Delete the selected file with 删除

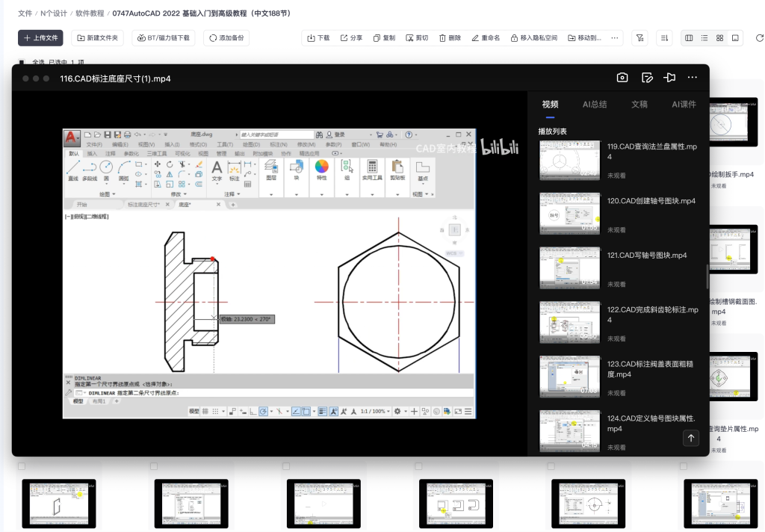[449, 38]
